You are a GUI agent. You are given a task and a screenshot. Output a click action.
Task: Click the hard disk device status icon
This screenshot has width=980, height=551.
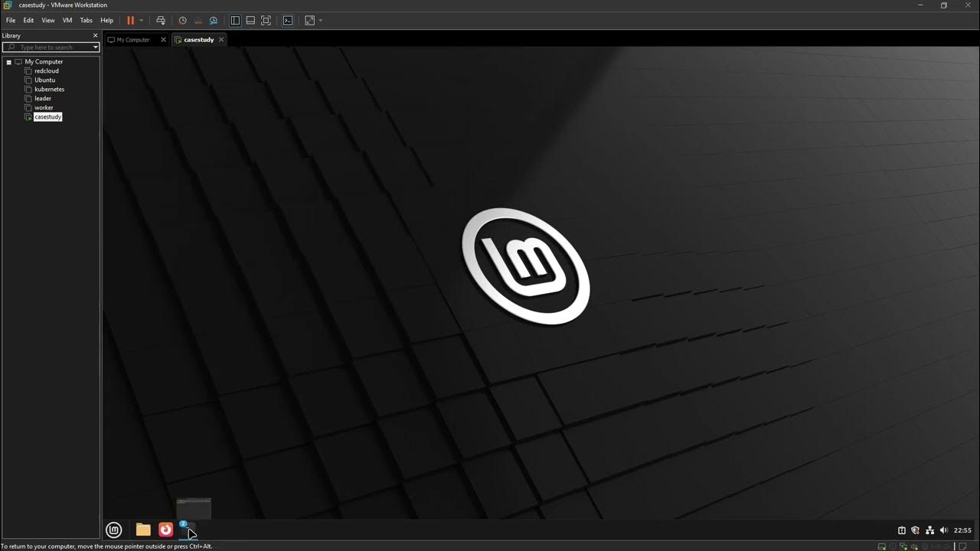(881, 546)
